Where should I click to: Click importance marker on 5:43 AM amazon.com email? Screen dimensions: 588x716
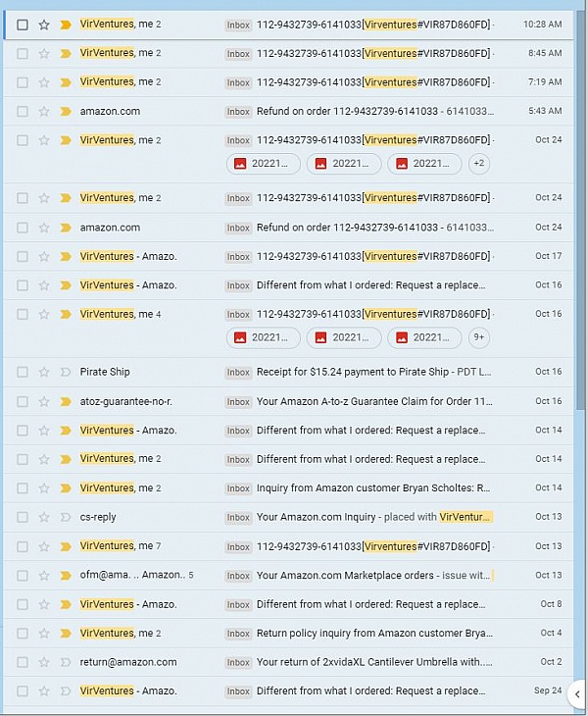[66, 112]
